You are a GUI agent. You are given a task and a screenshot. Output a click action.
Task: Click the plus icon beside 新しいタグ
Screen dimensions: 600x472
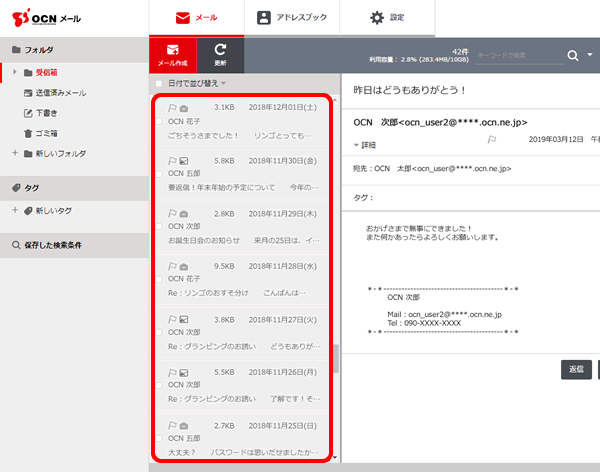tap(15, 210)
